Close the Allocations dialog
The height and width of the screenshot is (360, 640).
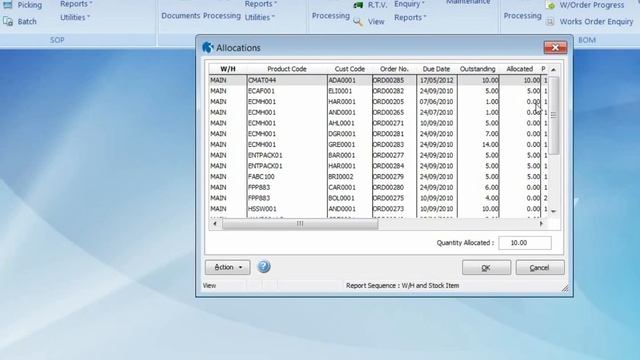click(x=555, y=47)
